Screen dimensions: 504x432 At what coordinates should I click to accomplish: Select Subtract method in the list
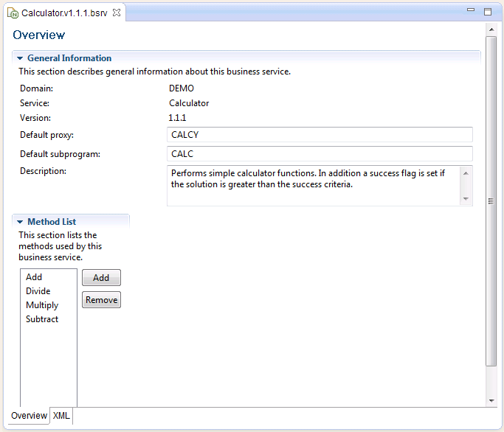click(42, 319)
